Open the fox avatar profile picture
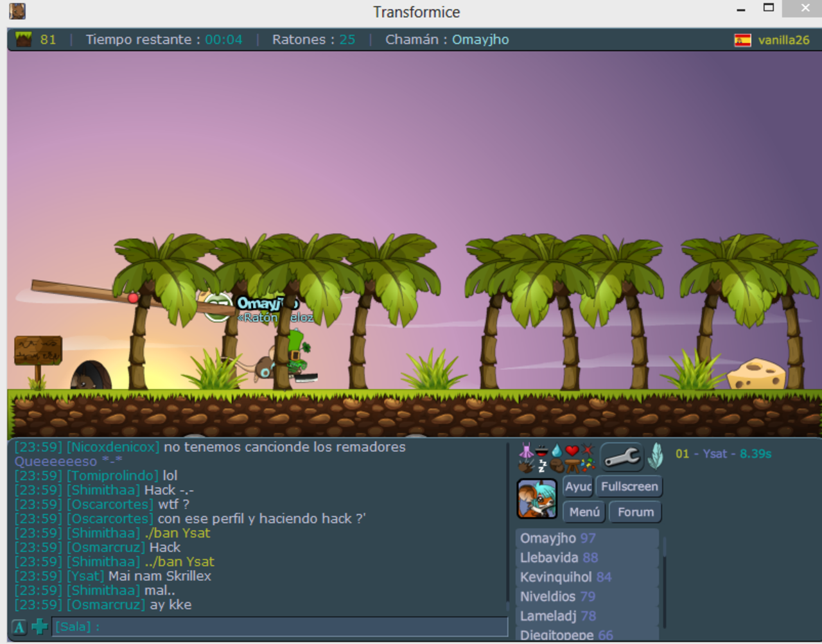822x644 pixels. [x=537, y=499]
